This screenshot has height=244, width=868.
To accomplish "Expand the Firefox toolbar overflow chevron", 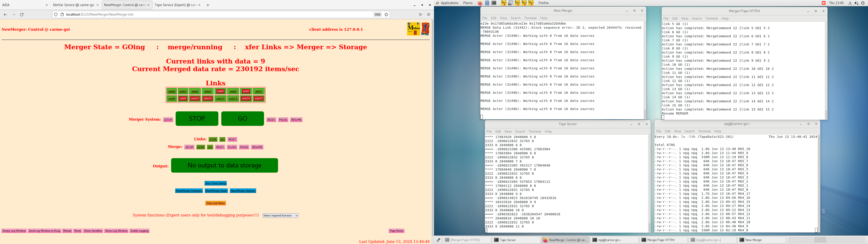I will [420, 14].
